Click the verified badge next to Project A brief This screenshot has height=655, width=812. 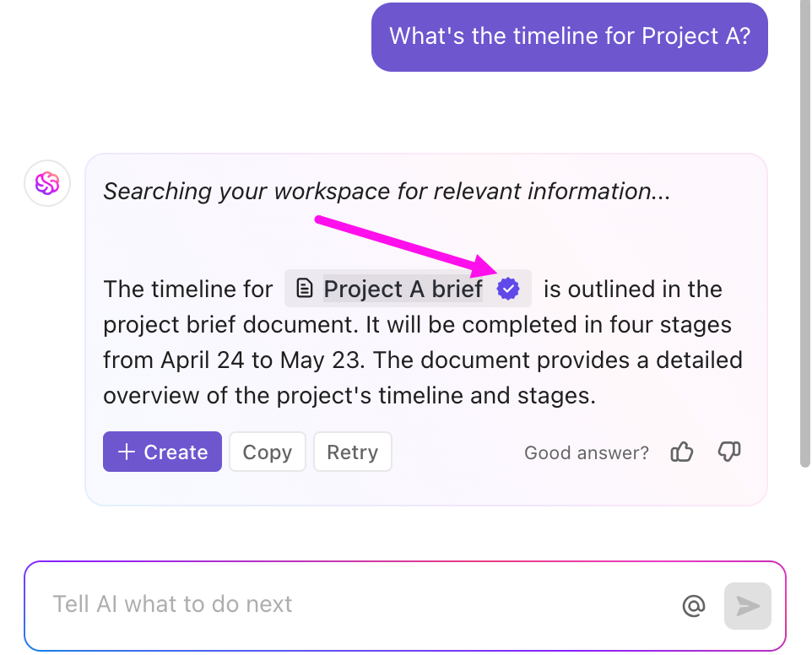pos(508,288)
